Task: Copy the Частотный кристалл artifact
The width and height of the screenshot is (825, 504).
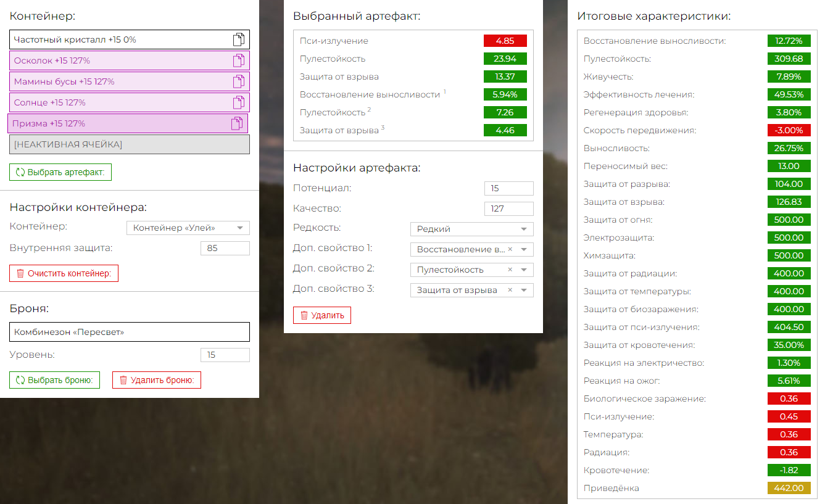Action: click(x=238, y=40)
